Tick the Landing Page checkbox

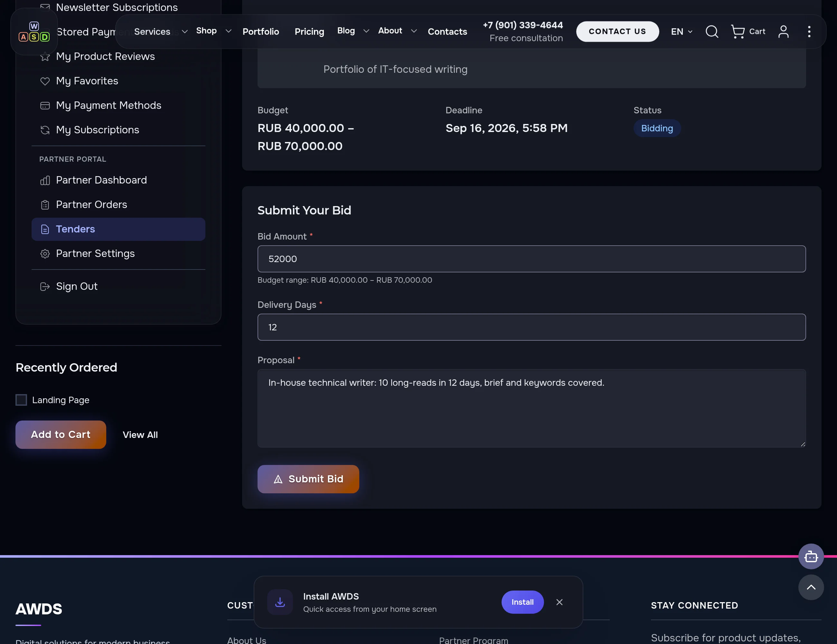[21, 400]
